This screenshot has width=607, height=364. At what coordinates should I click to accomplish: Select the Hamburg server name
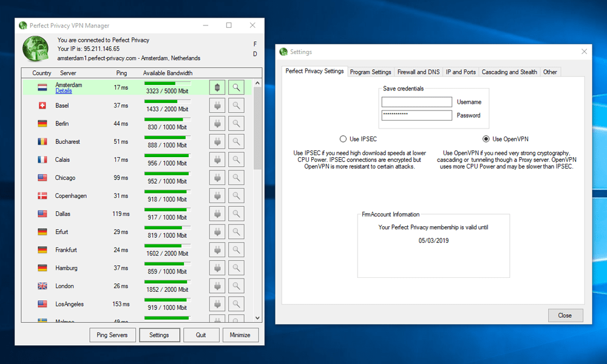(x=66, y=268)
